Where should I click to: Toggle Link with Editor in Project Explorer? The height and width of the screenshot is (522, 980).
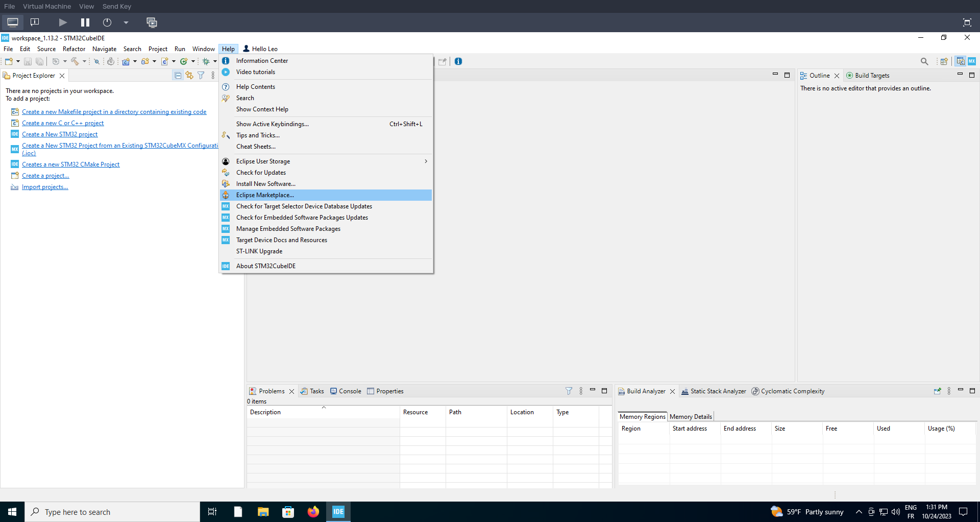[x=189, y=76]
